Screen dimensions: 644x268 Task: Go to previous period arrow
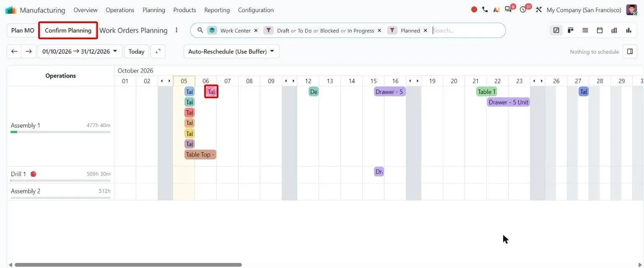point(14,51)
